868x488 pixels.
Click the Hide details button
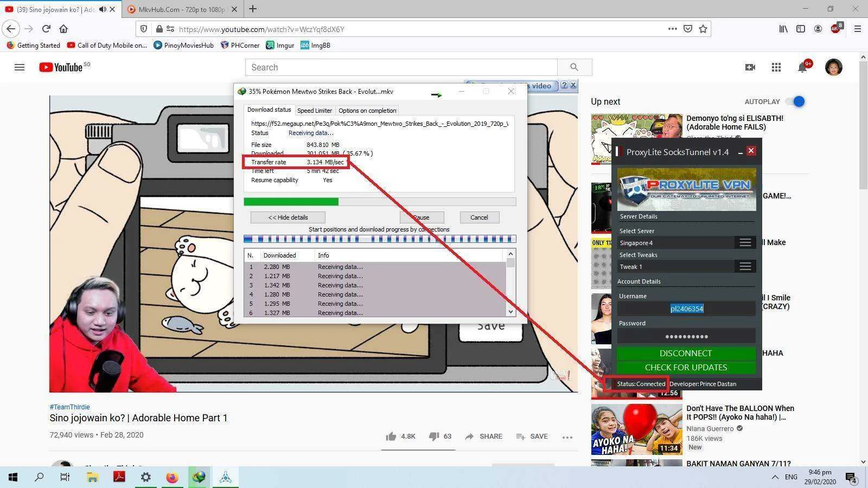pyautogui.click(x=288, y=217)
